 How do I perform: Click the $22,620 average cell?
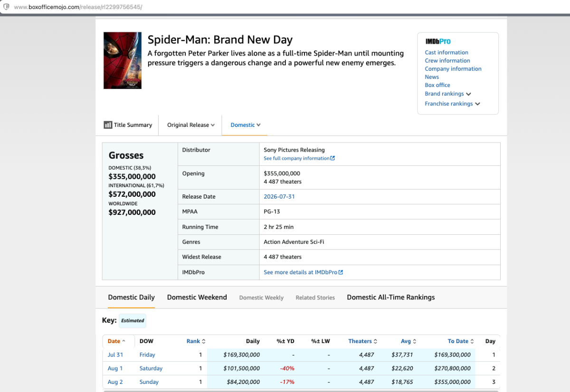[402, 369]
